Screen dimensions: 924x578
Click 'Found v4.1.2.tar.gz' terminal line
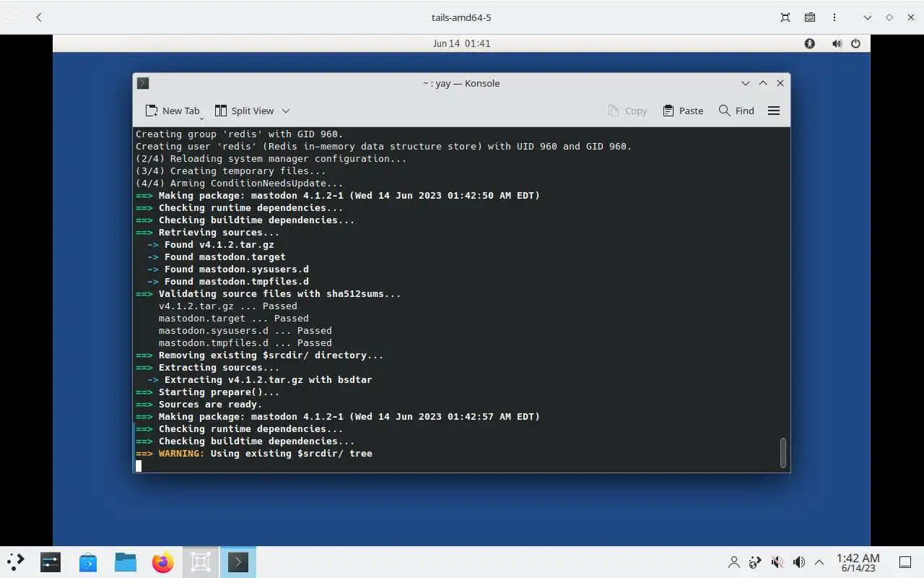click(x=211, y=245)
